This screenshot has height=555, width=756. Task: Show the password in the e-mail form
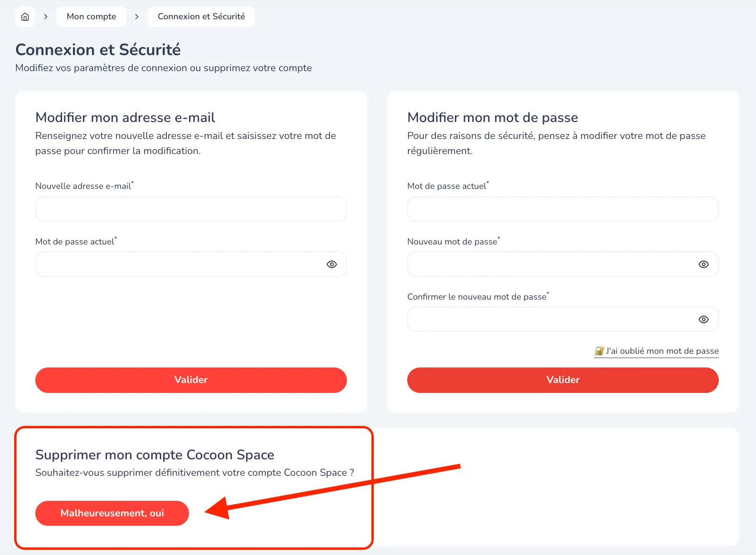click(x=332, y=264)
